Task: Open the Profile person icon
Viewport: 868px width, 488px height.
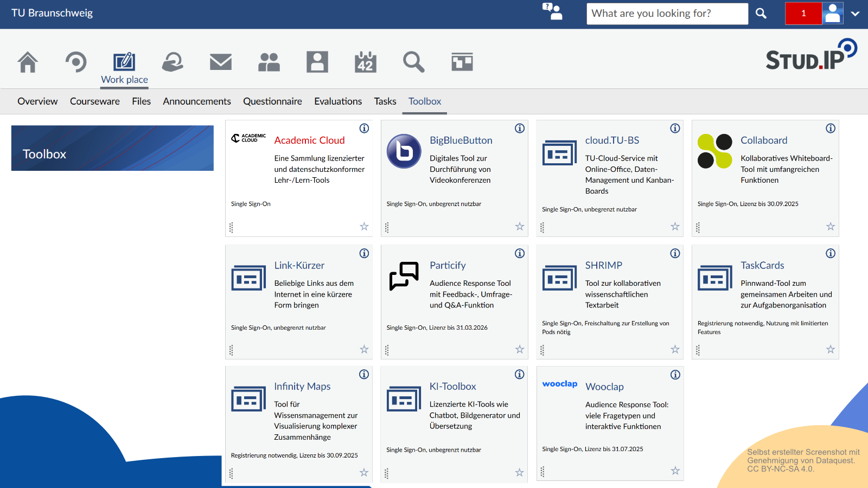Action: 317,62
